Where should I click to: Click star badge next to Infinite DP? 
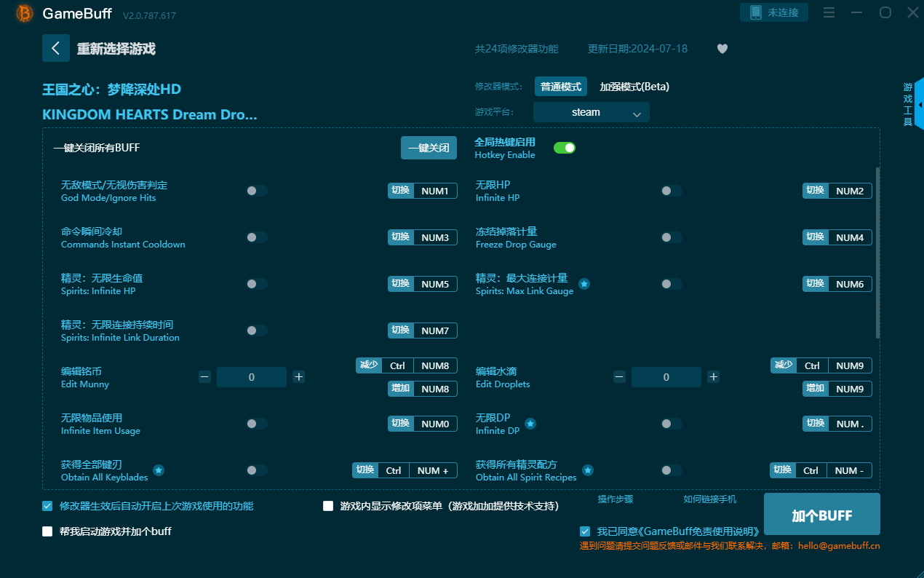530,424
